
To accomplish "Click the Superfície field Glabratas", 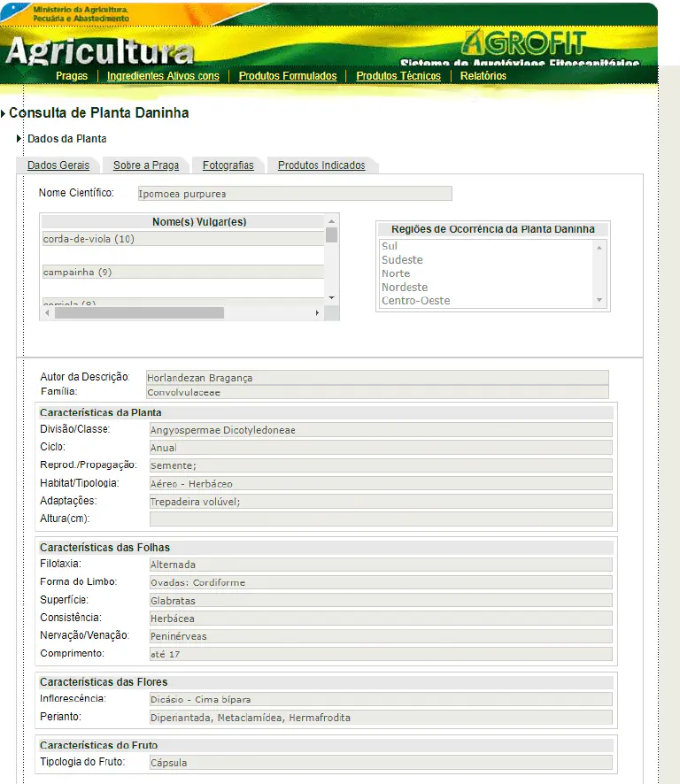I will 381,601.
